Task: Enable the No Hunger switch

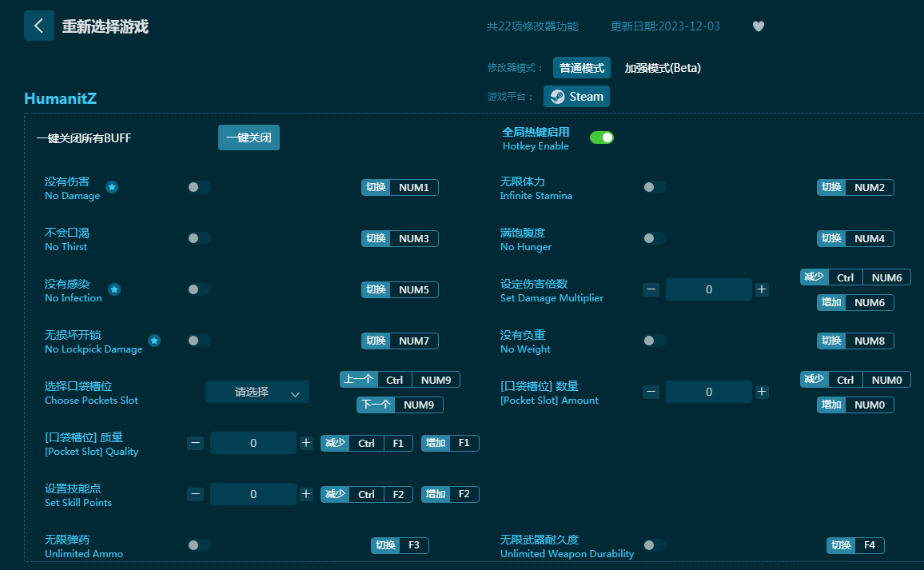Action: 655,239
